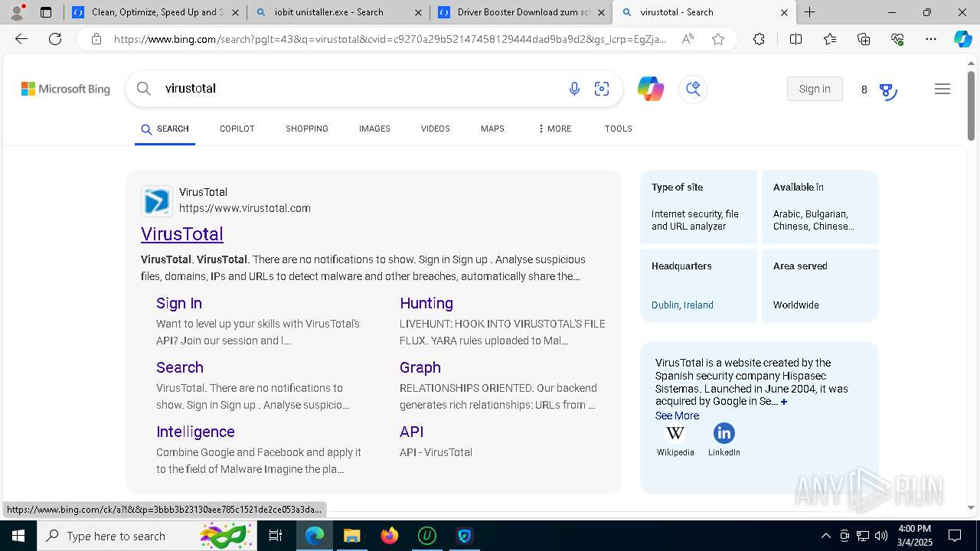Open the VirusTotal main result link
The image size is (980, 551).
click(182, 234)
